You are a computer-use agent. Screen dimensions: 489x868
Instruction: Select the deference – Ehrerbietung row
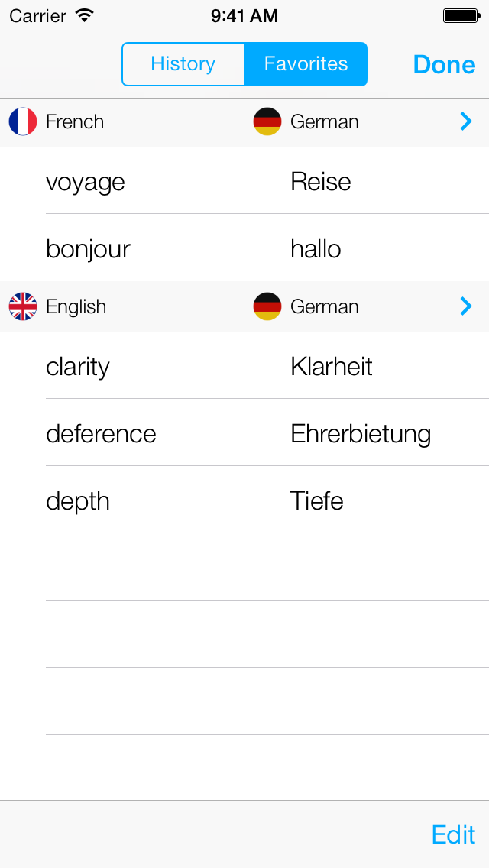point(244,433)
